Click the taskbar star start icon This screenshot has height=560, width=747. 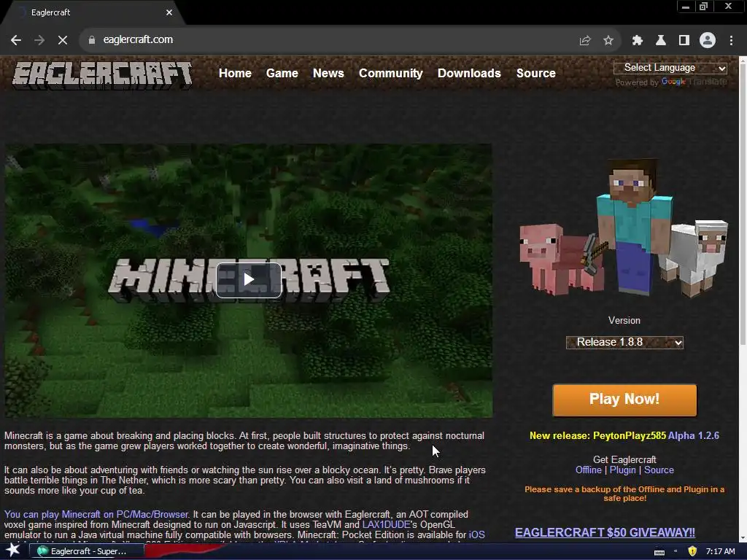(13, 551)
